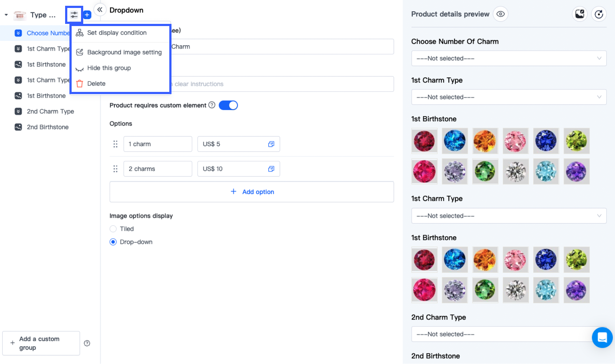Click the refresh preview icon top right
This screenshot has width=615, height=364.
(599, 14)
